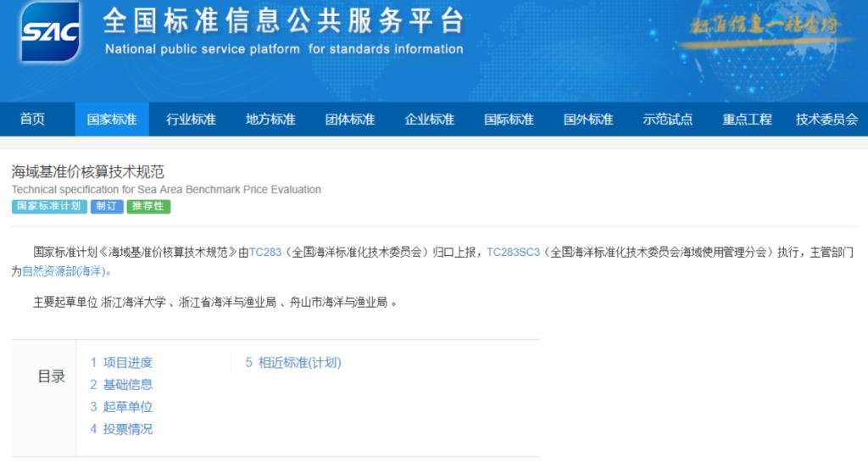Open the 国际标准 menu item
The image size is (868, 462).
pos(509,120)
